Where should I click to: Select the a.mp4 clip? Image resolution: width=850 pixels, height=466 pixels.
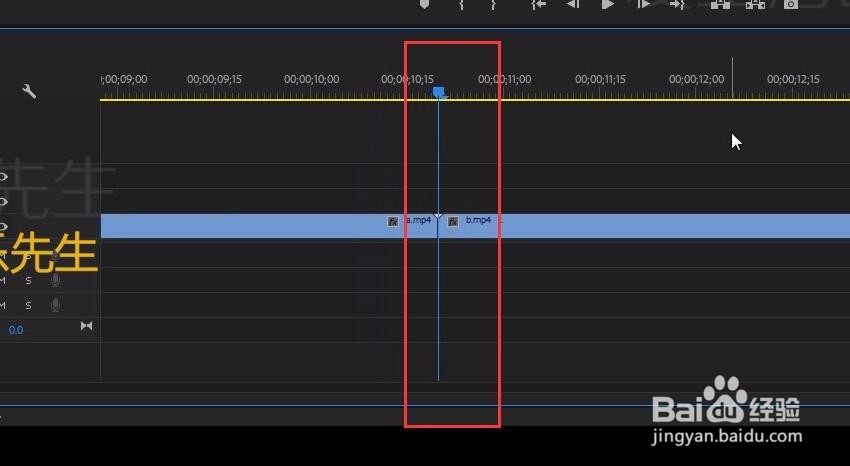(269, 226)
